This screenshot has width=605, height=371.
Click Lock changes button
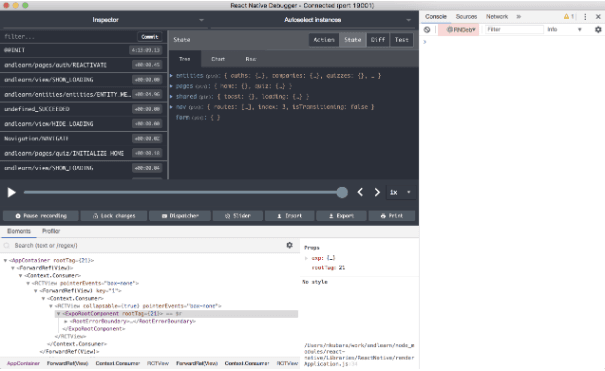(x=114, y=216)
